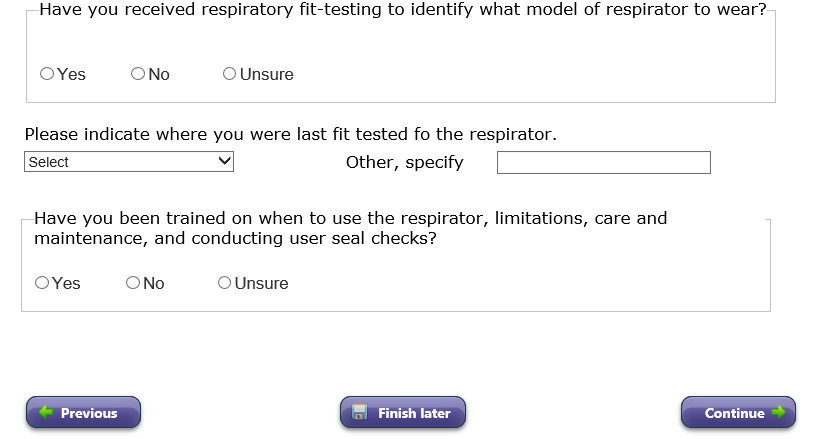Screen dimensions: 816x439
Task: Click the floppy disk save icon
Action: click(361, 413)
